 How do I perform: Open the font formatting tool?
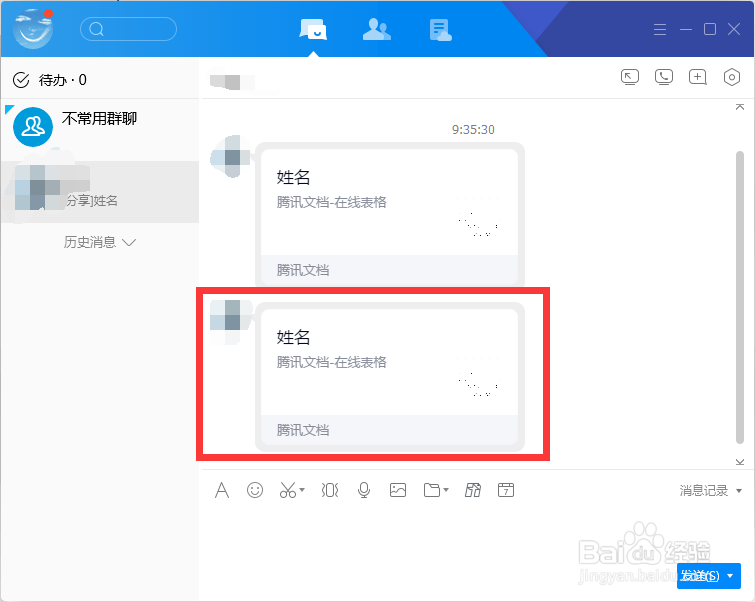[x=222, y=490]
